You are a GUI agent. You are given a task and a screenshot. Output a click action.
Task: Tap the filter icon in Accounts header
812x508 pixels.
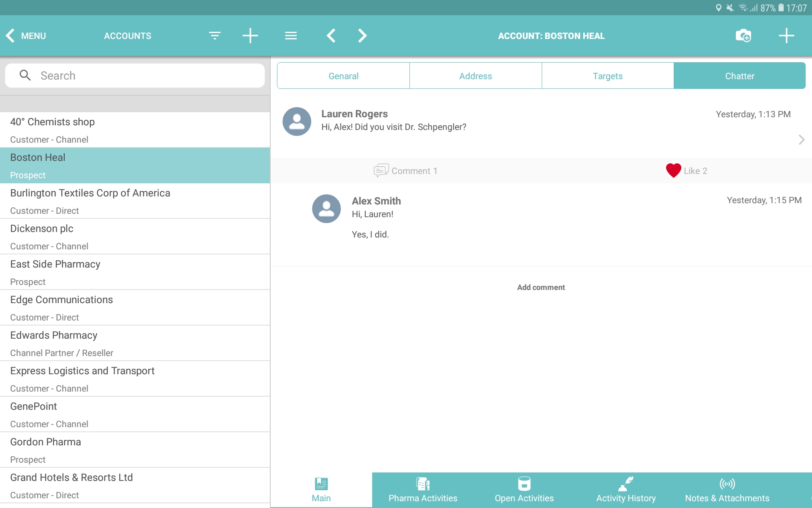click(x=215, y=36)
